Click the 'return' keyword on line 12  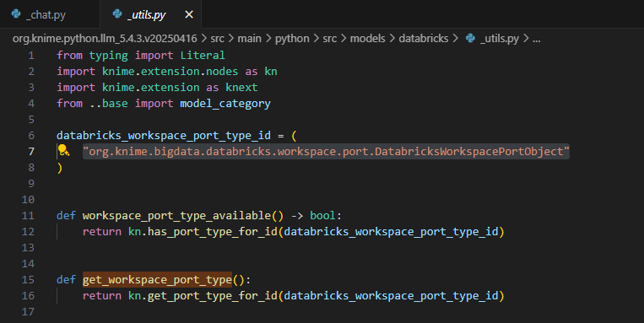coord(102,231)
